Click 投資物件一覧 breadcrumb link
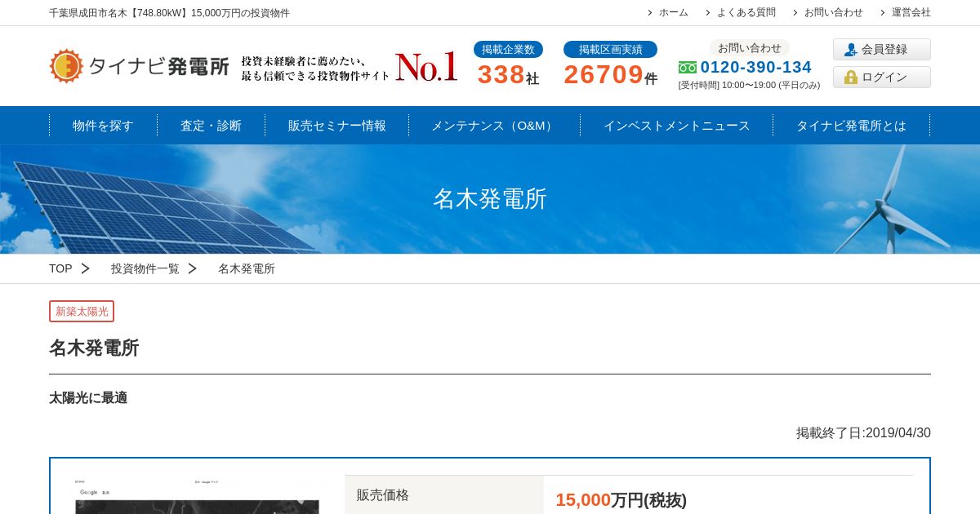Image resolution: width=980 pixels, height=514 pixels. (x=145, y=268)
